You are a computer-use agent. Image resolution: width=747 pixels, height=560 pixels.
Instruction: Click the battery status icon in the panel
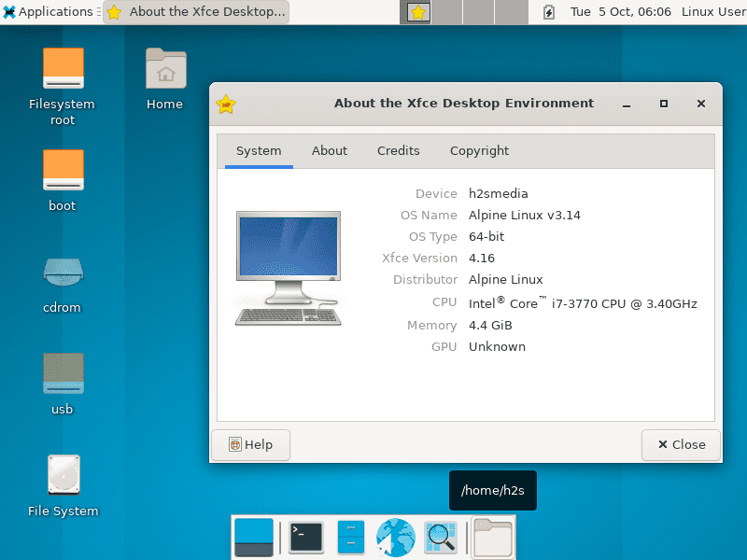click(x=549, y=12)
